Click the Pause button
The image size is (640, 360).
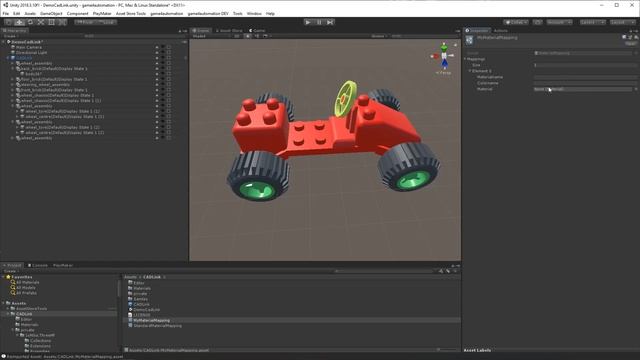[x=319, y=22]
